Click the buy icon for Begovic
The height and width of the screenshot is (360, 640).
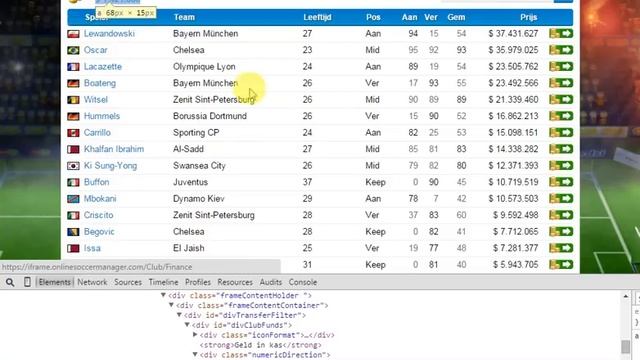[x=561, y=232]
